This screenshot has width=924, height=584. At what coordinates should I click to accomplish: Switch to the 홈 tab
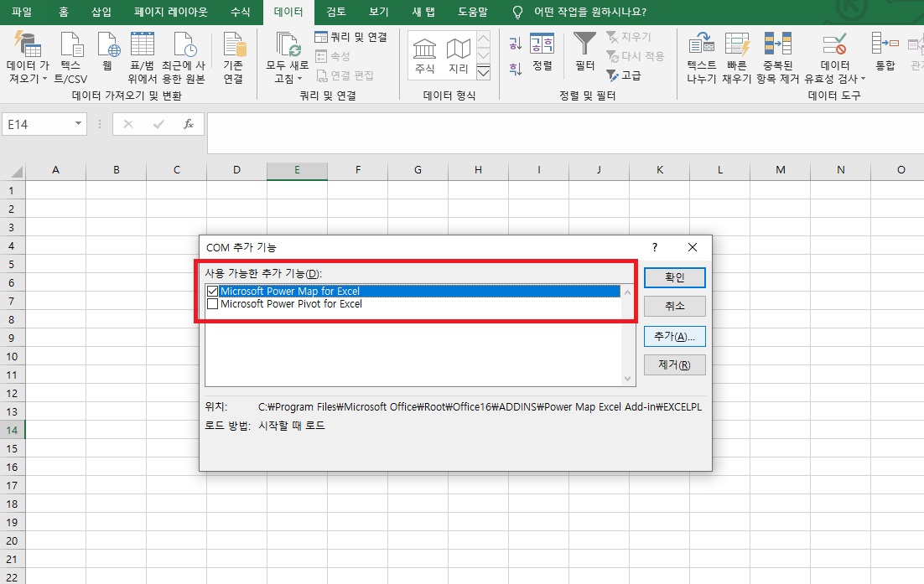click(64, 12)
